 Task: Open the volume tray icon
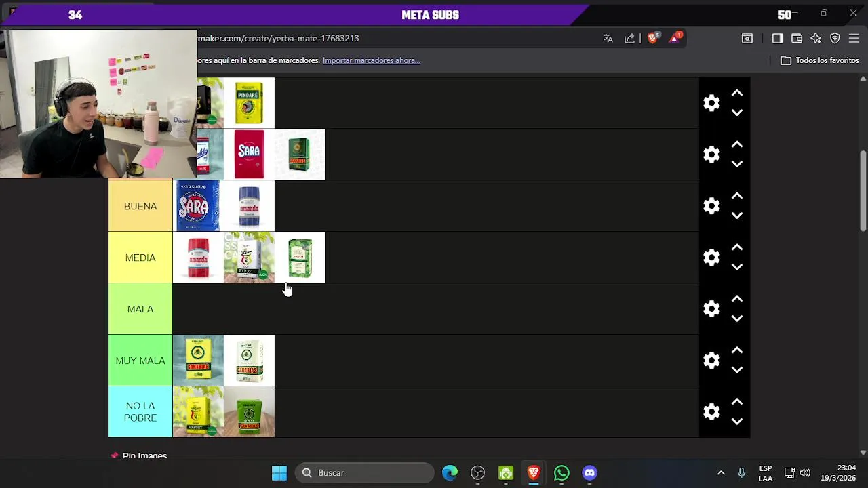coord(805,473)
